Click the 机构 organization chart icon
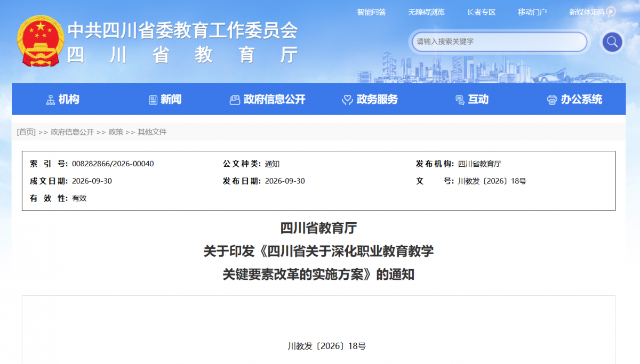 click(x=51, y=100)
